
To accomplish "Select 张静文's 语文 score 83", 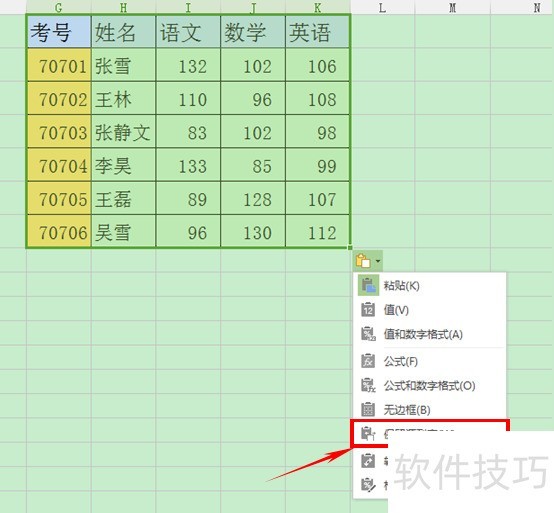I will 188,131.
